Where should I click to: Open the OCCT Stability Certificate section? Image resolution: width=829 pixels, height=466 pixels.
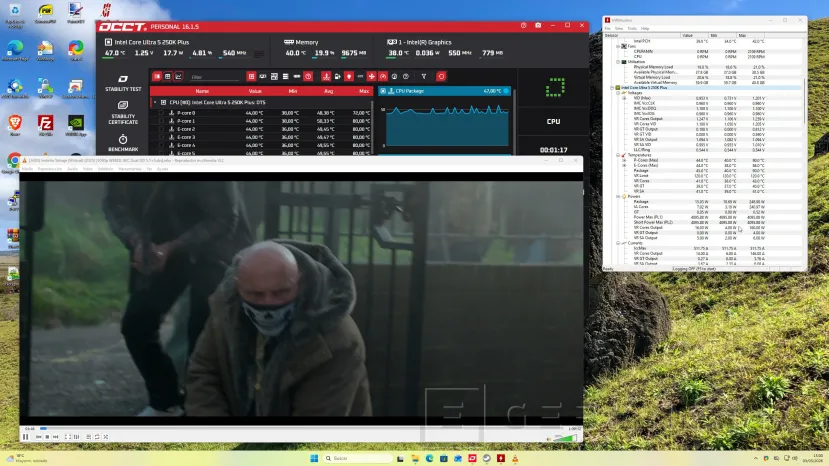[123, 113]
